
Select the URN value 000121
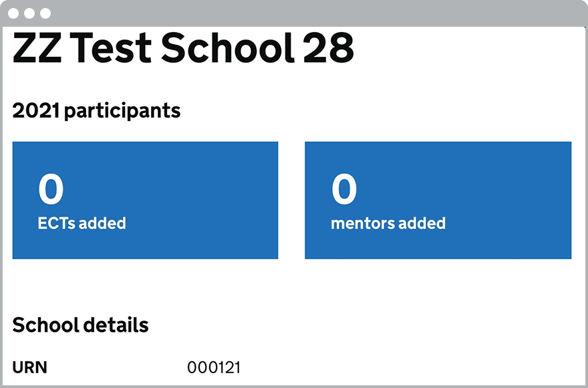point(214,367)
